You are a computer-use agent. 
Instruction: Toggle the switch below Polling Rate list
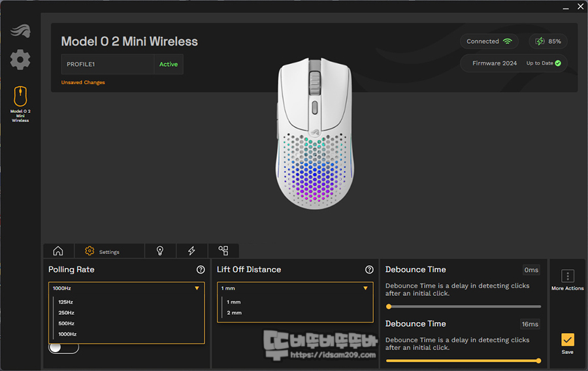click(63, 347)
